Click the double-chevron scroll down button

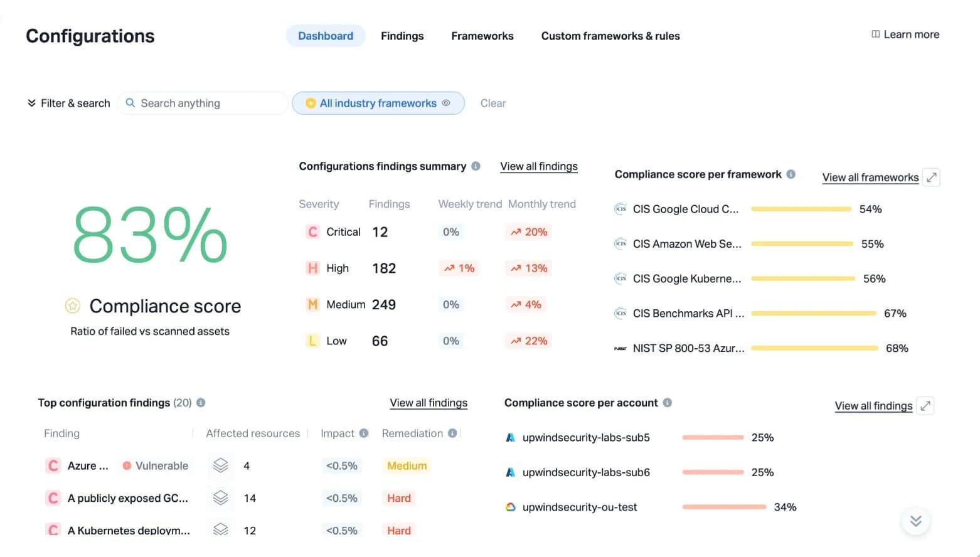point(916,521)
